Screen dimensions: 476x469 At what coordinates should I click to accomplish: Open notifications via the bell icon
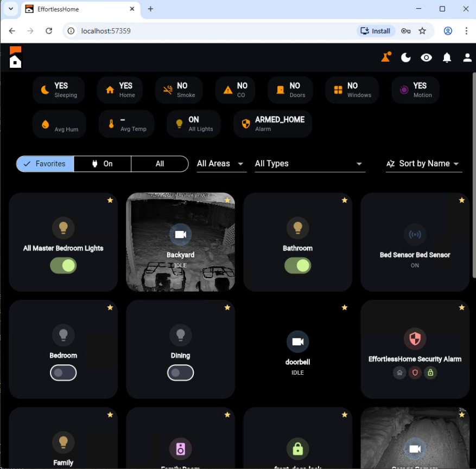447,57
